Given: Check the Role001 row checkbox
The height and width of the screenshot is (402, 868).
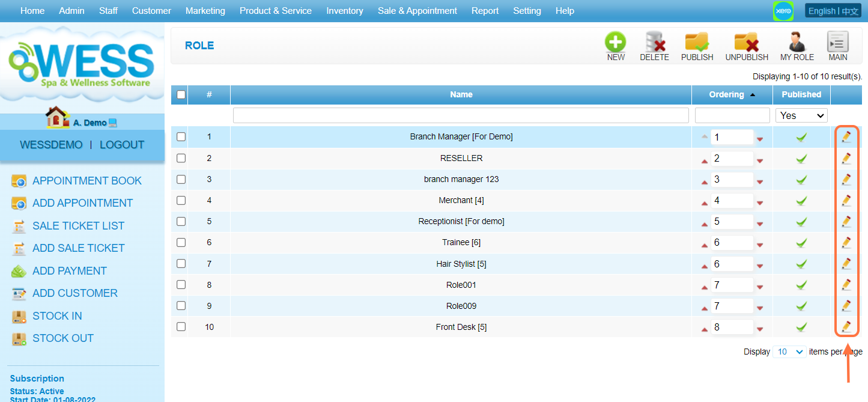Looking at the screenshot, I should (x=181, y=285).
